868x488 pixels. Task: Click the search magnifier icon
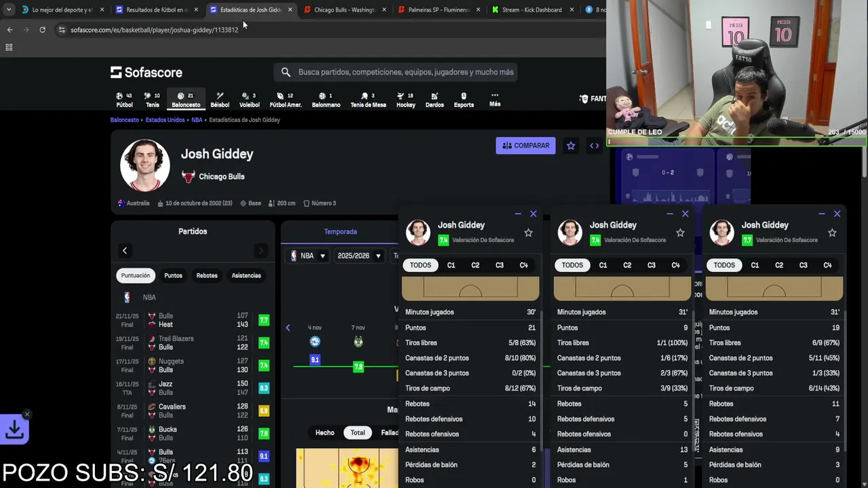click(x=285, y=72)
